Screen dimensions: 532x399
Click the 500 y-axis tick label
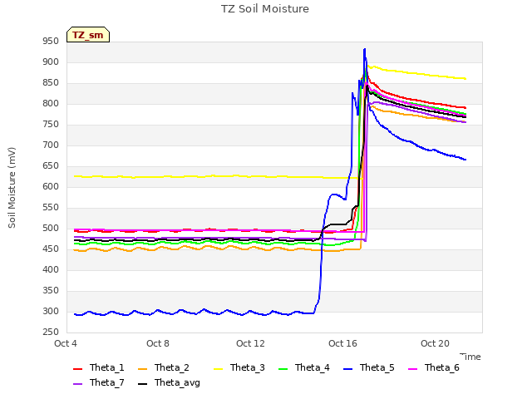coord(51,229)
